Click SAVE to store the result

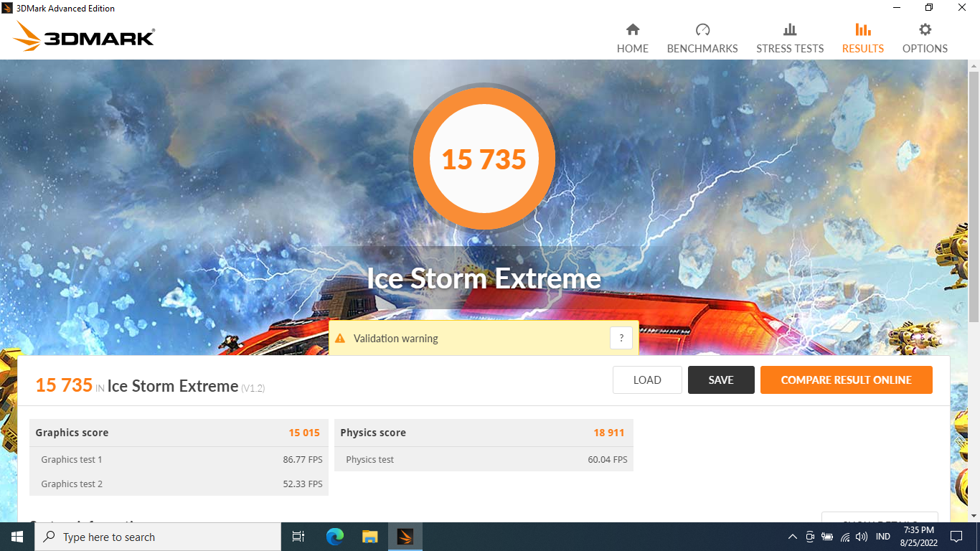(721, 380)
